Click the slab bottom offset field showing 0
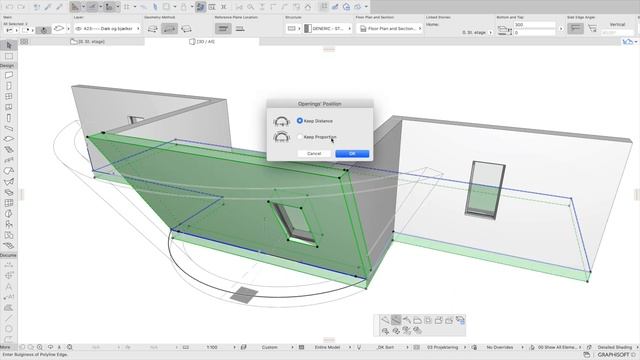Image resolution: width=640 pixels, height=360 pixels. pos(534,32)
